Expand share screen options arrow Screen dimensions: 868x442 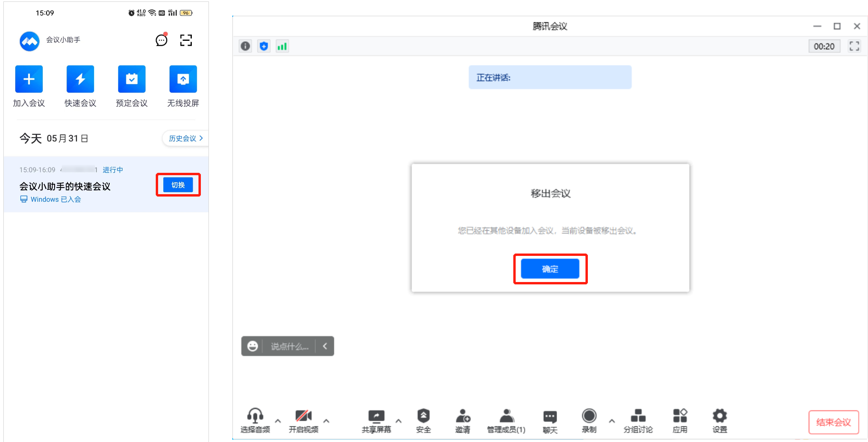(x=398, y=421)
